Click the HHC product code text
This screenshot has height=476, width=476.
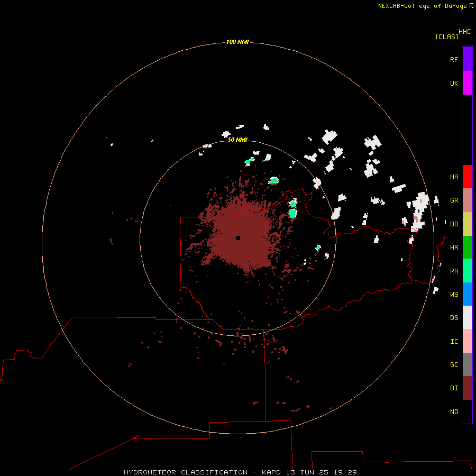pyautogui.click(x=464, y=32)
